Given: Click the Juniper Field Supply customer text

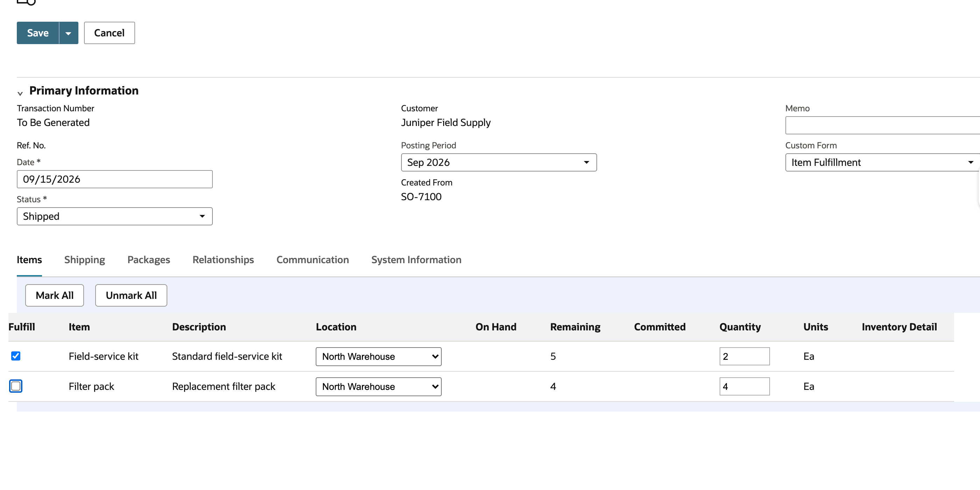Looking at the screenshot, I should coord(446,122).
